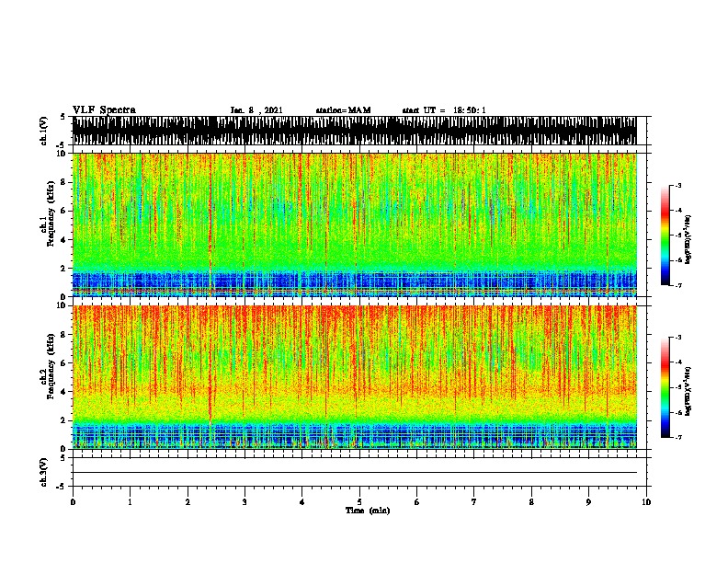Click the "-7" label on ch.2 color bar
This screenshot has width=728, height=563.
tap(678, 438)
